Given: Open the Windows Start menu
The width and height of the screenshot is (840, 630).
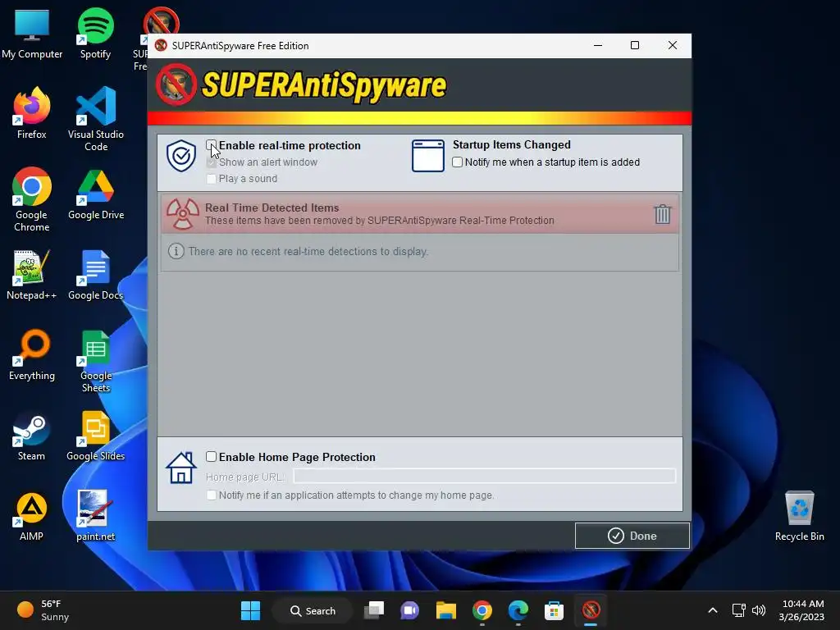Looking at the screenshot, I should click(x=250, y=610).
